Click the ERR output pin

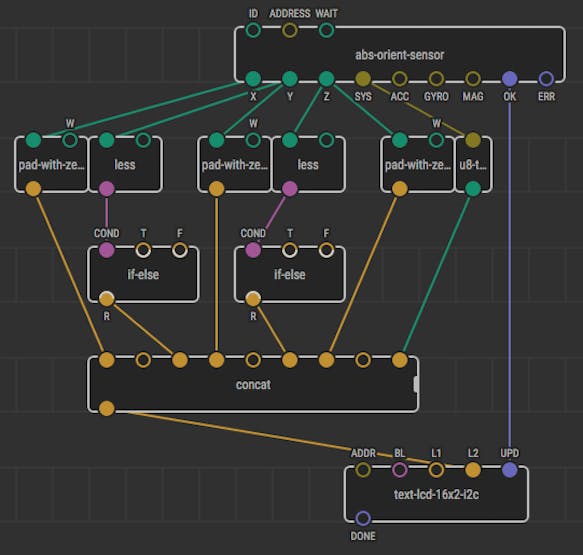(x=546, y=79)
